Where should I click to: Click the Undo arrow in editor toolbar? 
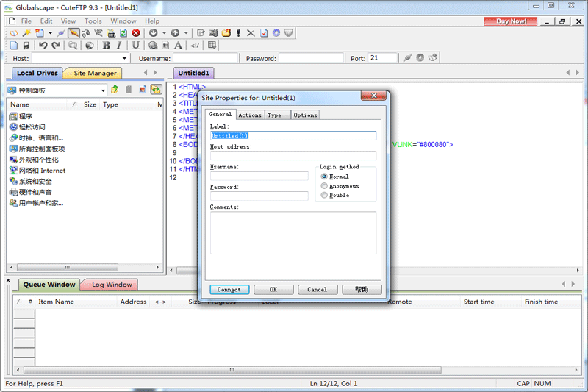click(43, 46)
